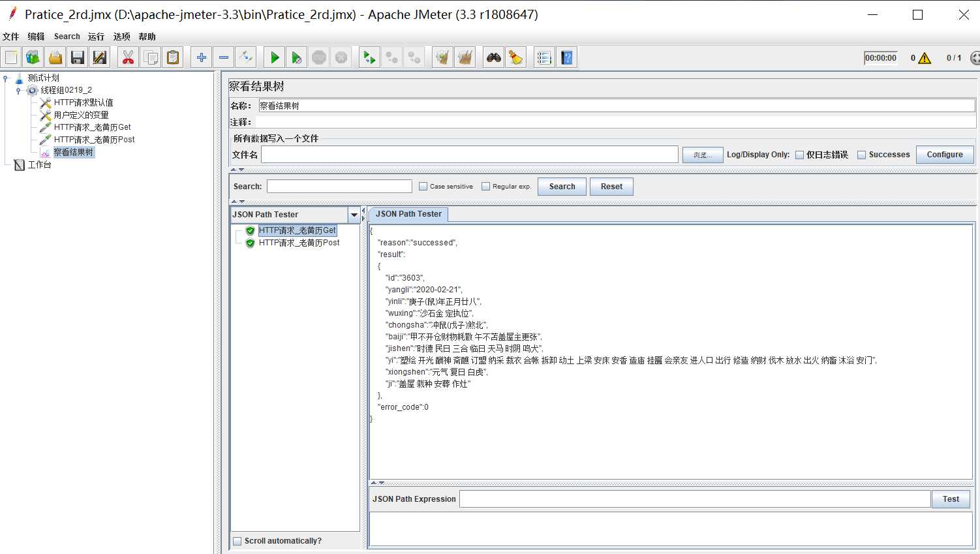Collapse the 线程组0219_2 tree node

(18, 91)
